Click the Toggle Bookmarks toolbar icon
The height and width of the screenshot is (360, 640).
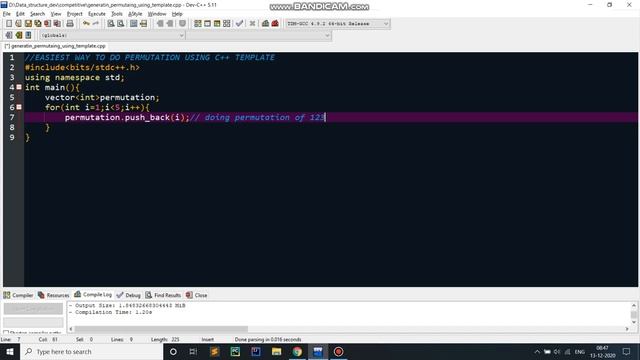click(x=18, y=36)
